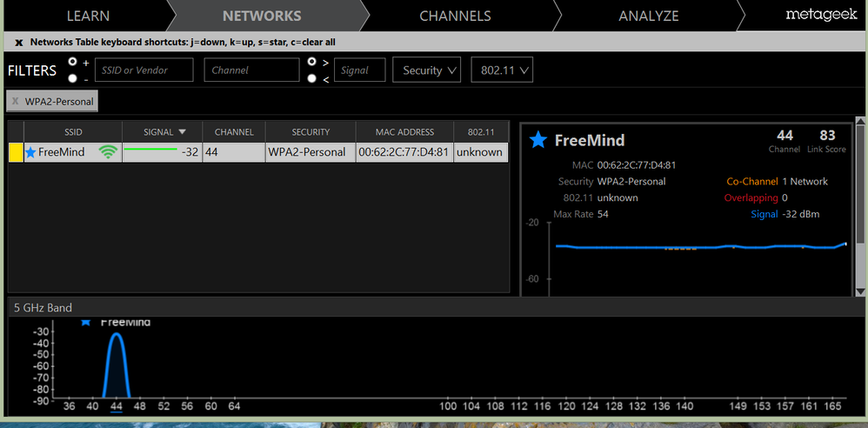
Task: Click the Signal filter field
Action: tap(360, 70)
